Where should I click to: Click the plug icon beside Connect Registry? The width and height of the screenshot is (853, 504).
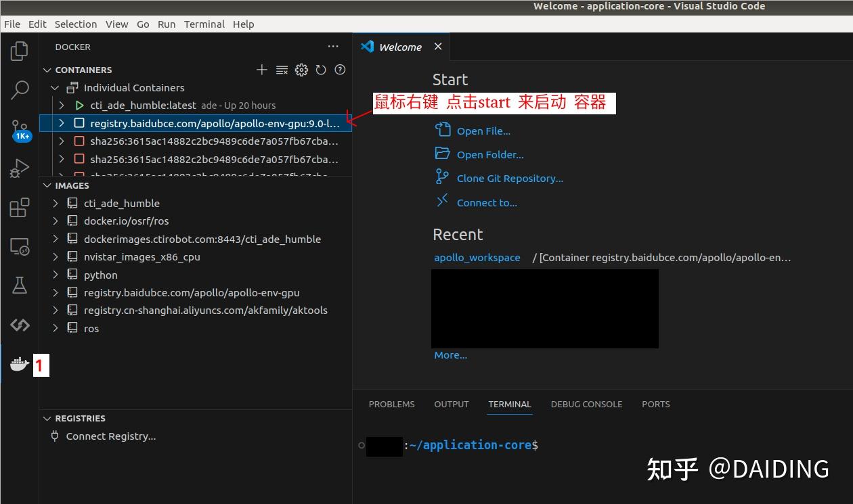pos(55,436)
